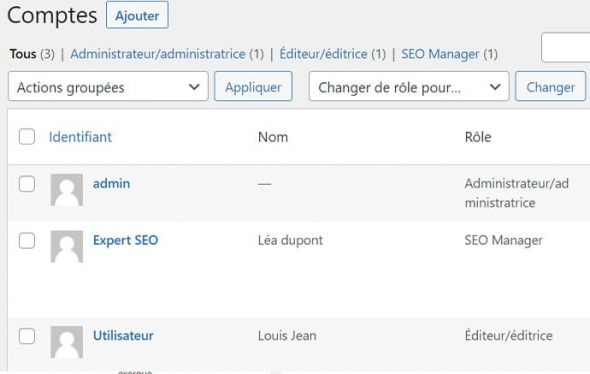
Task: Select the Tous filter link
Action: (x=23, y=54)
